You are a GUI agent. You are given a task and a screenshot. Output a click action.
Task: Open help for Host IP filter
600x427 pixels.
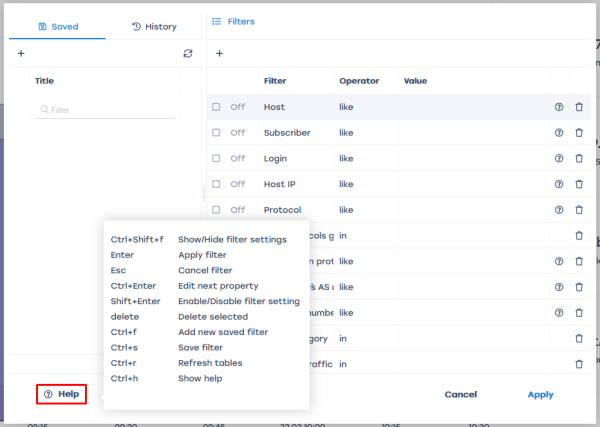[559, 184]
